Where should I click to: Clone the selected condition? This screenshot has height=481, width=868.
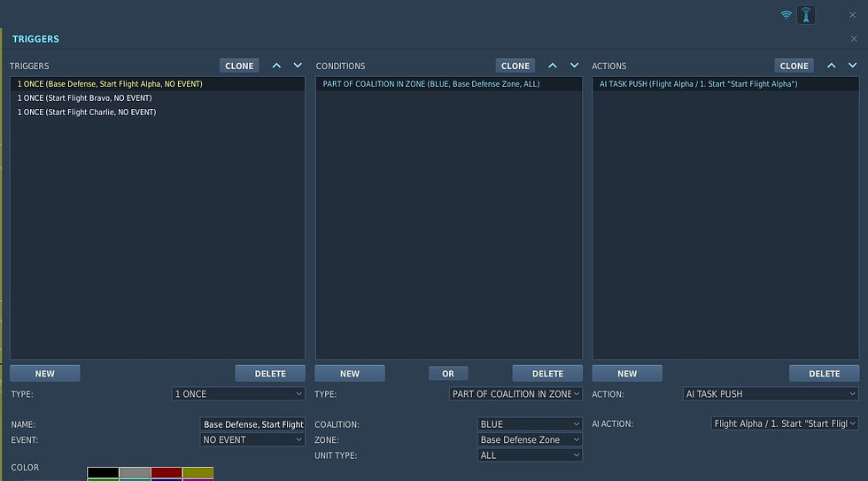[x=515, y=66]
